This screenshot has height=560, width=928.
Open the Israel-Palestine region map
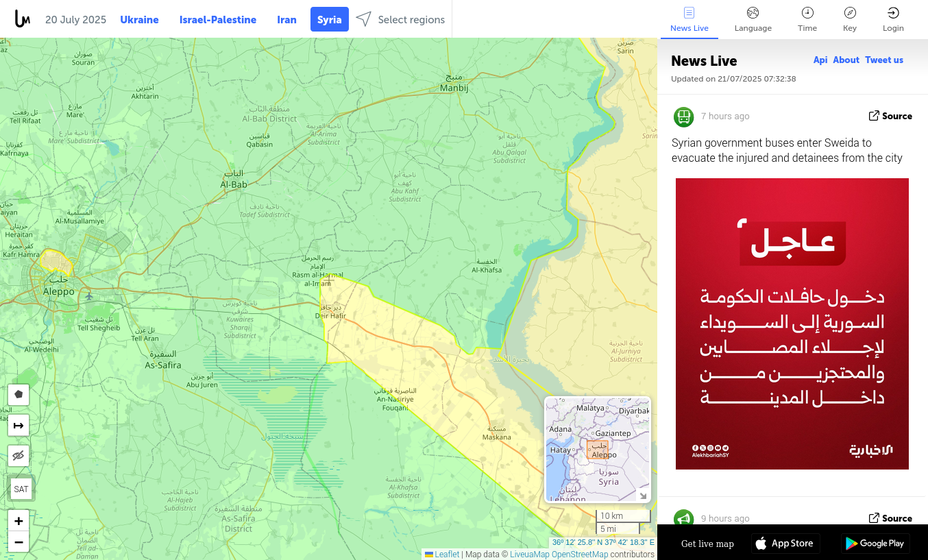(x=218, y=20)
